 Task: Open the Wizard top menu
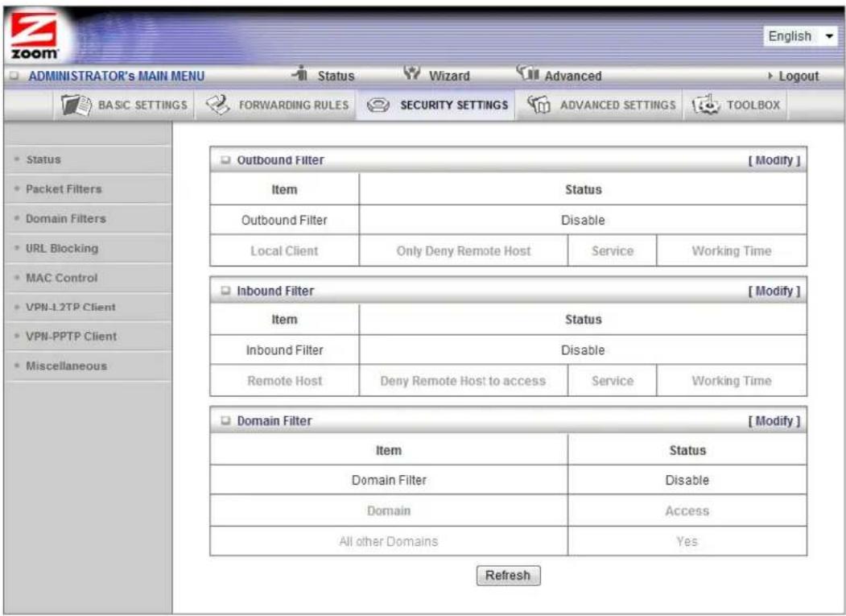pos(449,76)
